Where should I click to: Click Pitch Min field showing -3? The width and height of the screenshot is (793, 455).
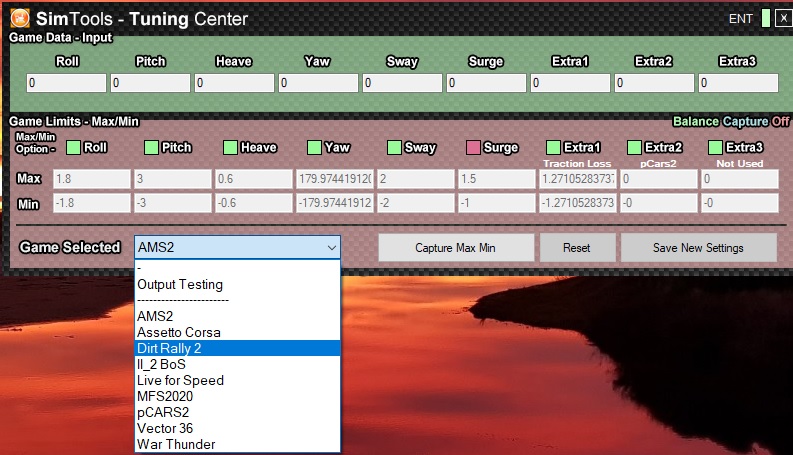click(172, 203)
